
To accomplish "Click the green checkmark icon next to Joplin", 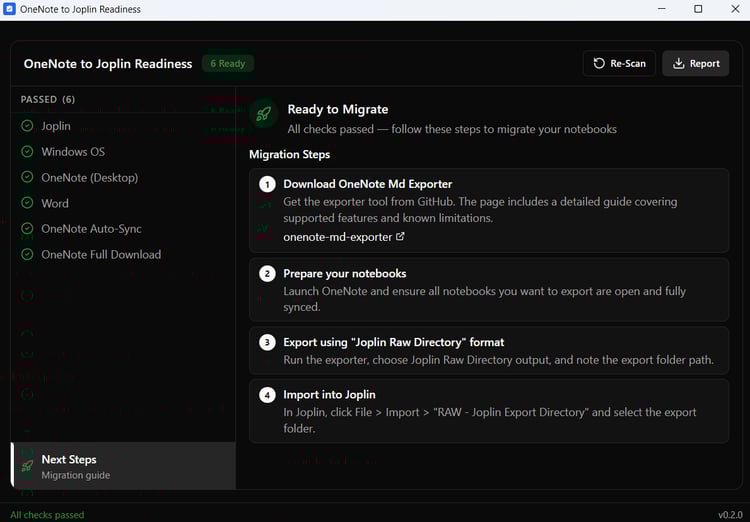I will click(x=27, y=126).
